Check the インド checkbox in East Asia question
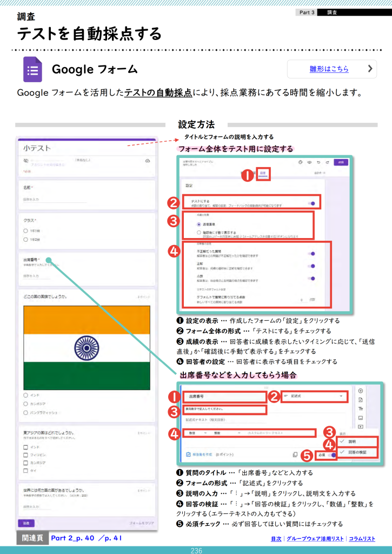The image size is (392, 554). click(x=25, y=447)
